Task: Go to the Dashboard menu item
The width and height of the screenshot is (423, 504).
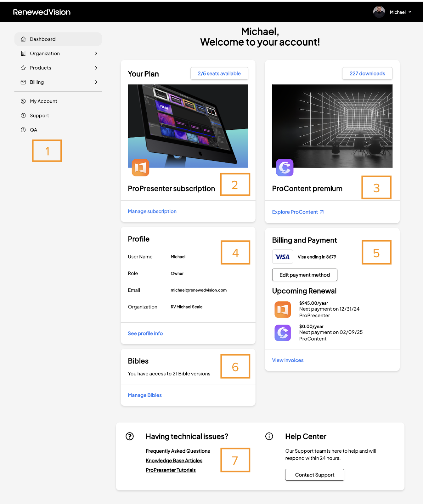Action: click(58, 39)
